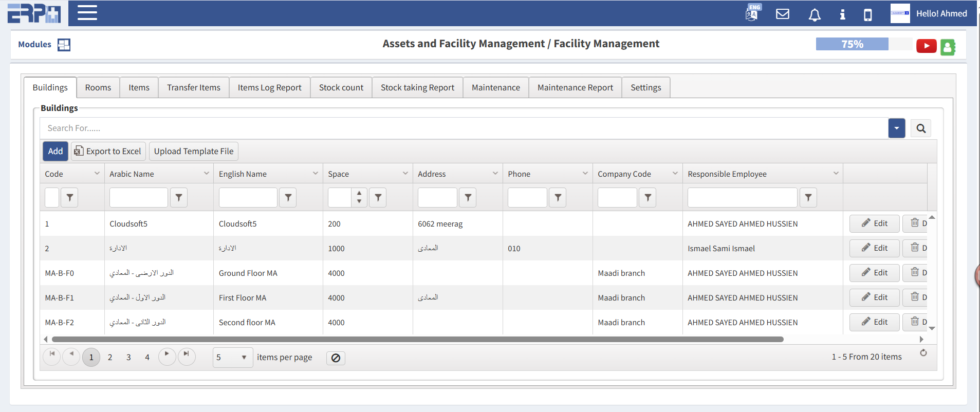Click the mobile phone icon
980x412 pixels.
(867, 14)
